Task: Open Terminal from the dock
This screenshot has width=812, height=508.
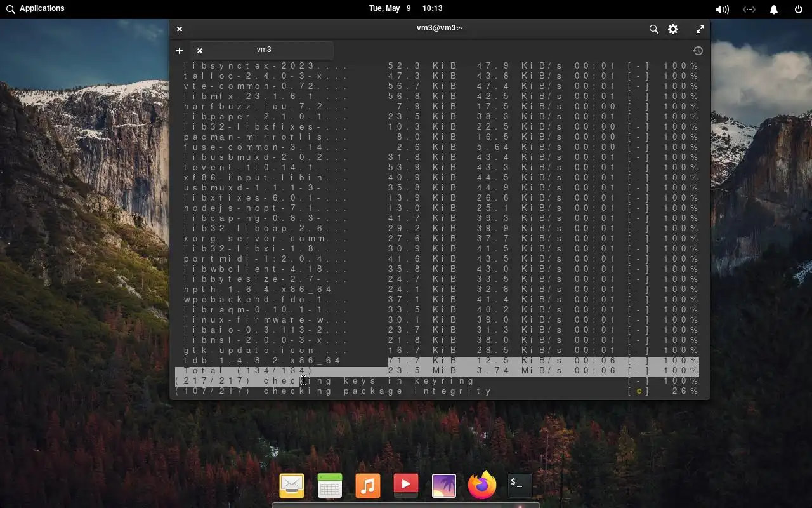Action: coord(520,486)
